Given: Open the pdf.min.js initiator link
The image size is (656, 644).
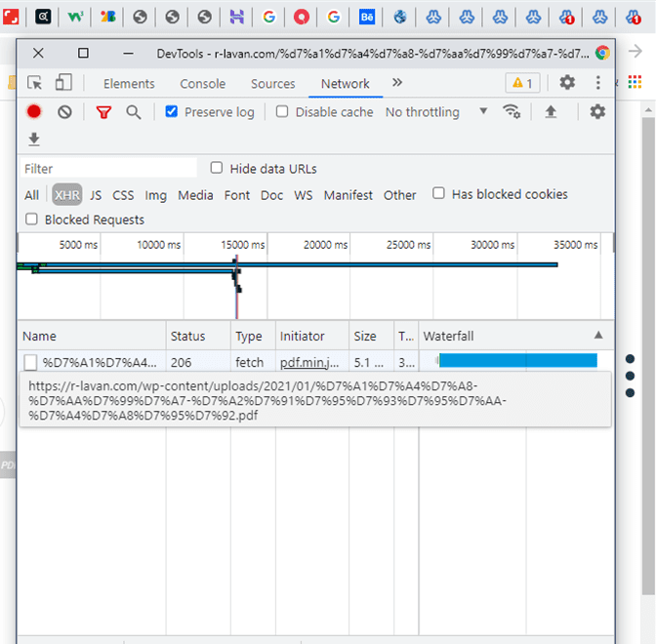Looking at the screenshot, I should (309, 362).
